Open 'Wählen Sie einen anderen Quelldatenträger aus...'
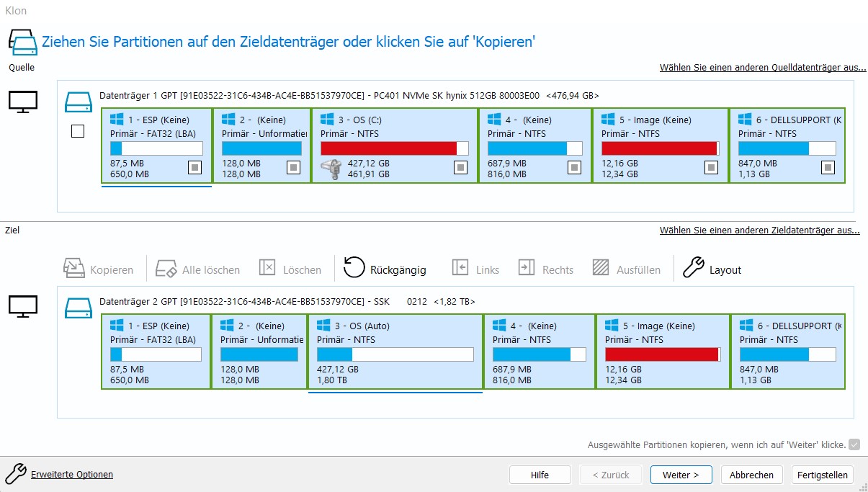This screenshot has width=868, height=492. point(763,67)
